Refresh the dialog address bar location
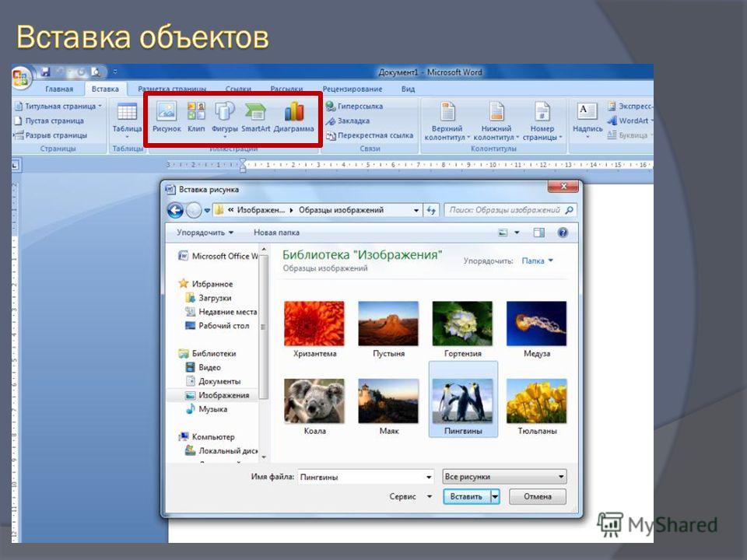The width and height of the screenshot is (747, 560). click(431, 210)
